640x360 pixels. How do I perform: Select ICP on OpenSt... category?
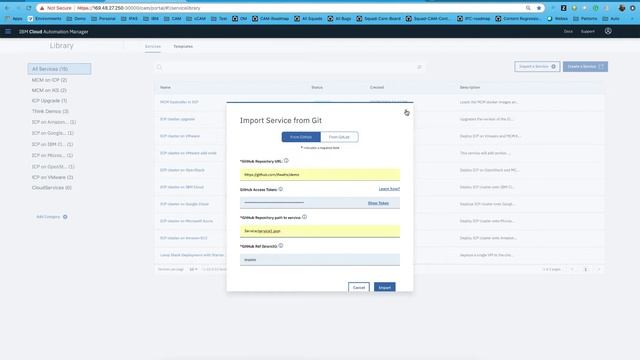[53, 167]
